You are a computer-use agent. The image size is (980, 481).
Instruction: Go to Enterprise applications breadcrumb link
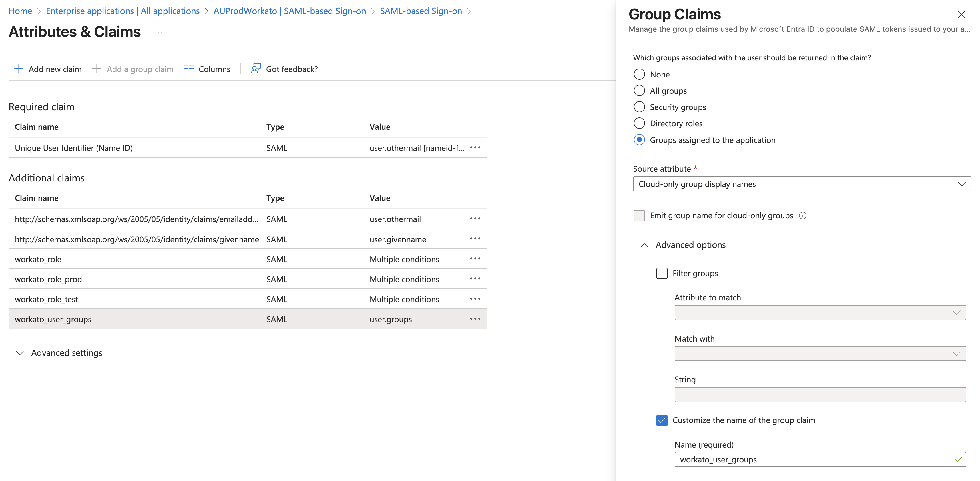(x=122, y=11)
